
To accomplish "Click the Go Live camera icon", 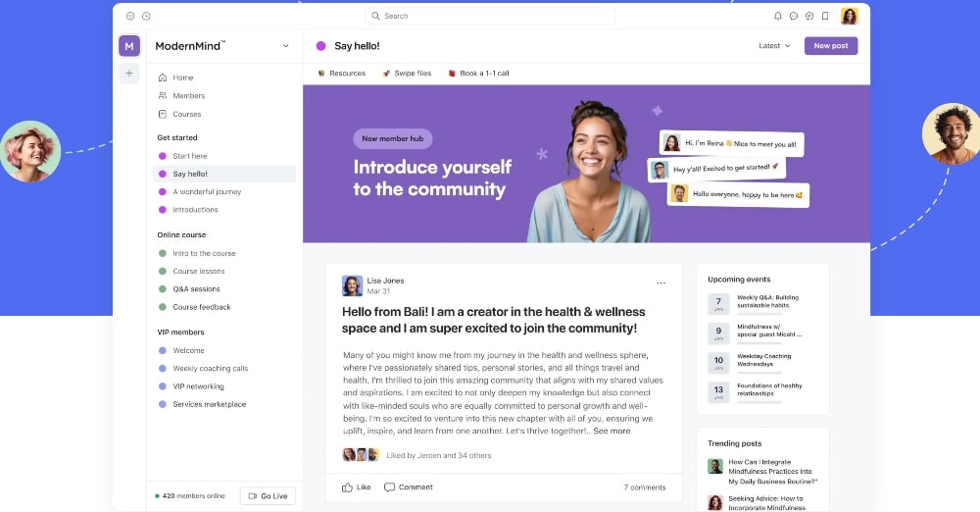I will tap(253, 495).
